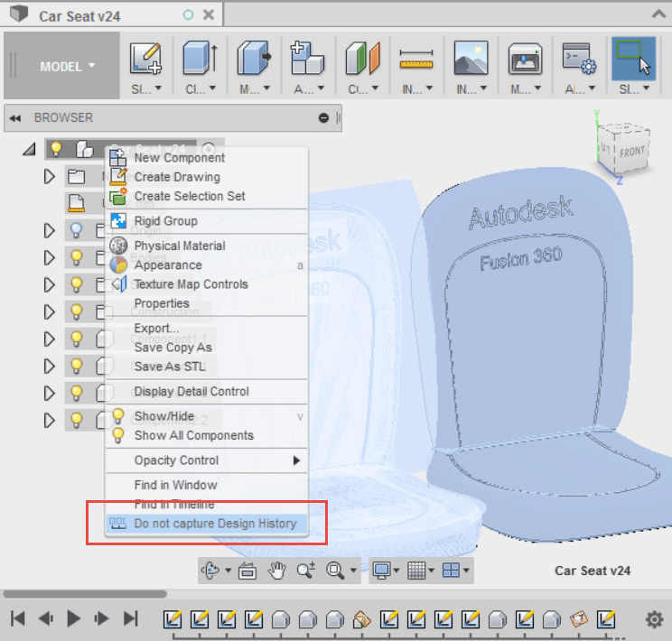The width and height of the screenshot is (672, 641).
Task: Click the Create extrude icon
Action: pyautogui.click(x=200, y=58)
